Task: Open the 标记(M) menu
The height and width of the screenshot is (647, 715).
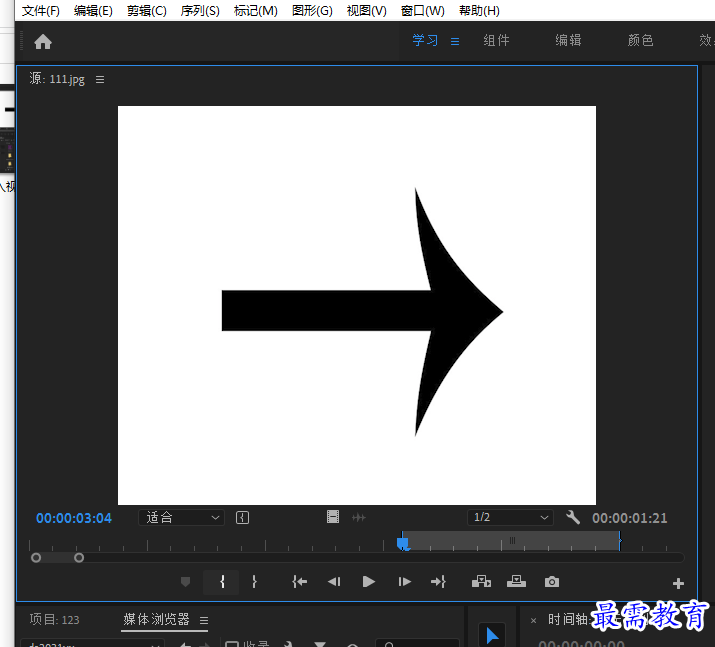Action: [x=255, y=10]
